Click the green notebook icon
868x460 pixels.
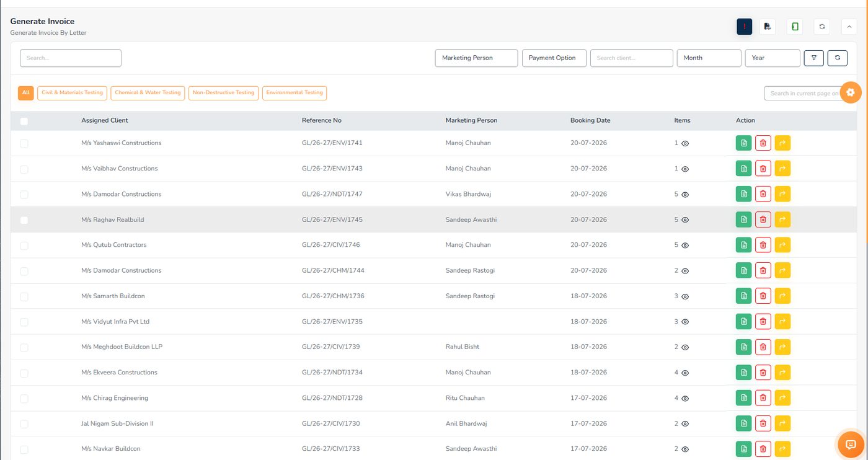(x=795, y=27)
